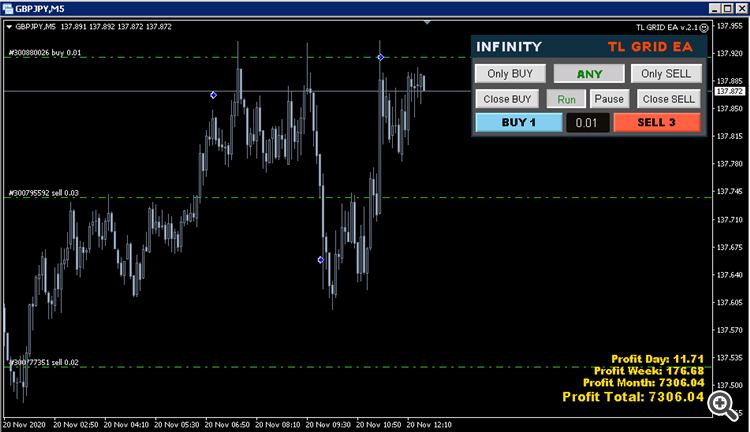Click the blue trade marker near 06:50
750x432 pixels.
point(213,95)
